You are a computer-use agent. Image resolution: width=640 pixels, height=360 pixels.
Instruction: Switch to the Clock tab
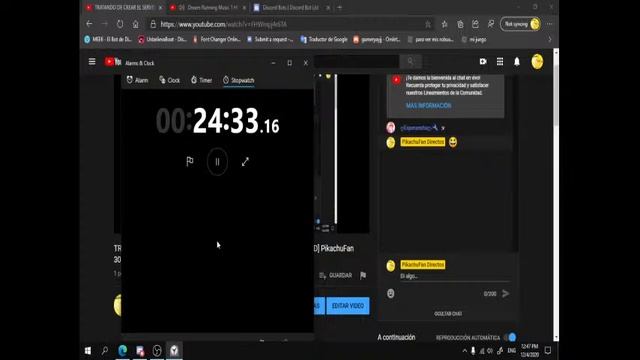[169, 80]
